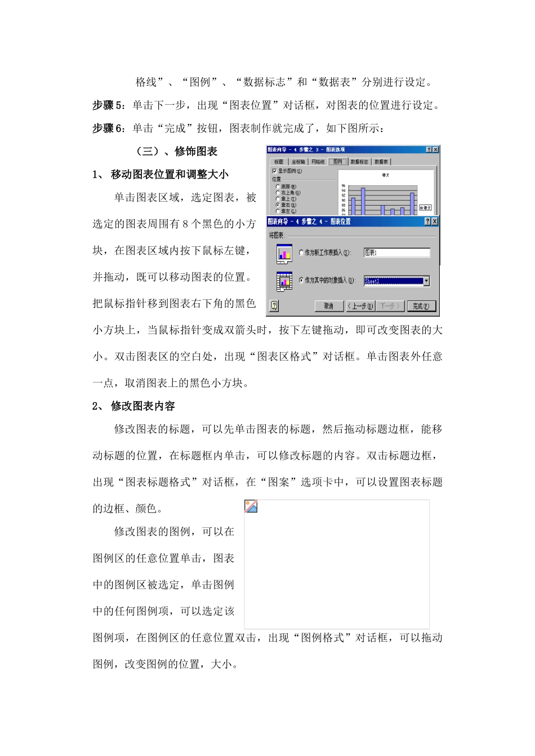Switch to the 数据标志 tab
The image size is (535, 756).
(x=359, y=162)
